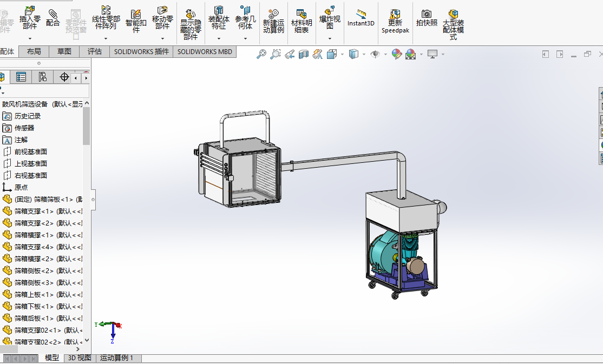This screenshot has width=603, height=364.
Task: Select 右视基准面 Right Plane
Action: pos(31,176)
